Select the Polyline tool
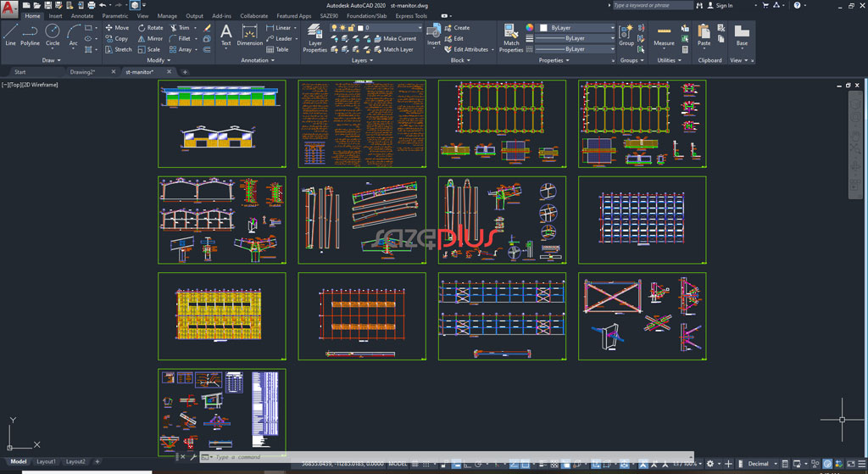The image size is (868, 474). tap(30, 35)
